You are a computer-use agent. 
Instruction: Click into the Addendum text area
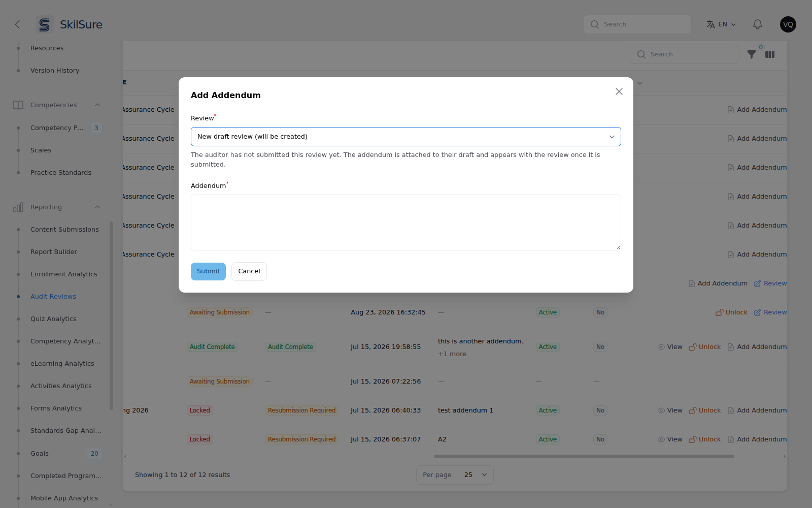click(x=406, y=223)
